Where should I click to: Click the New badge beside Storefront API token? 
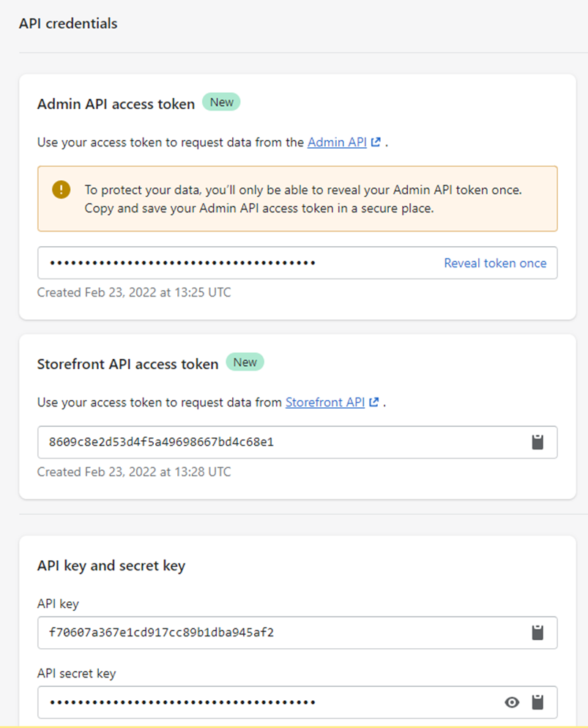[245, 363]
